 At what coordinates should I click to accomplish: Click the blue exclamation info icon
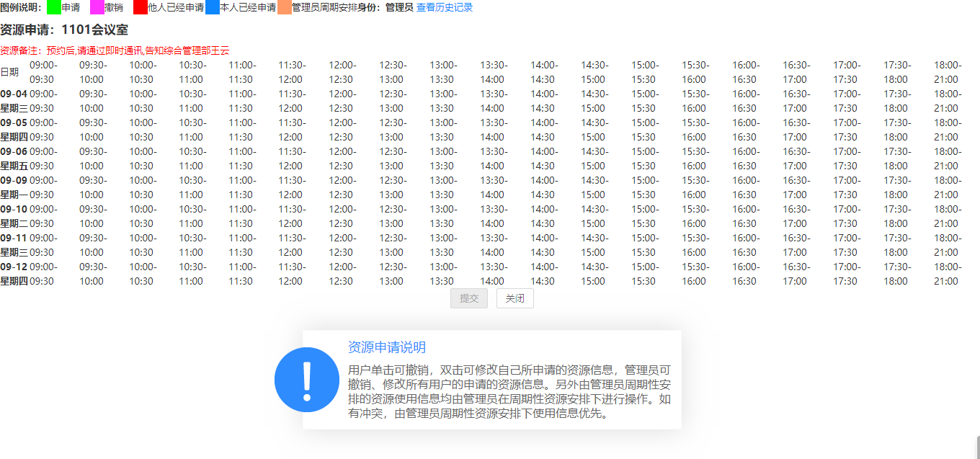pos(306,380)
